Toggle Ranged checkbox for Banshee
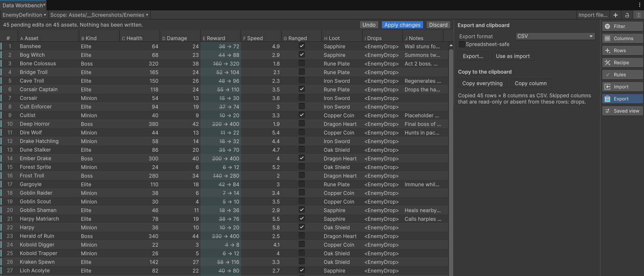 click(302, 46)
